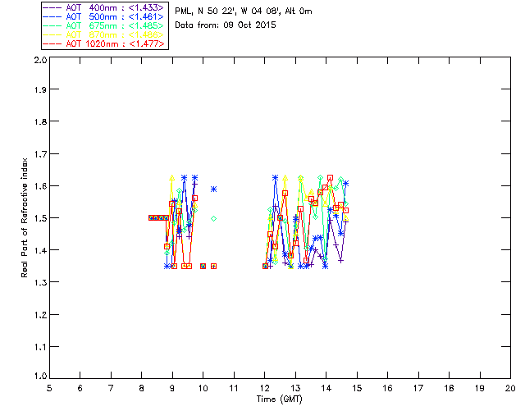Click x-axis hour label 8
525x420 pixels.
point(142,388)
